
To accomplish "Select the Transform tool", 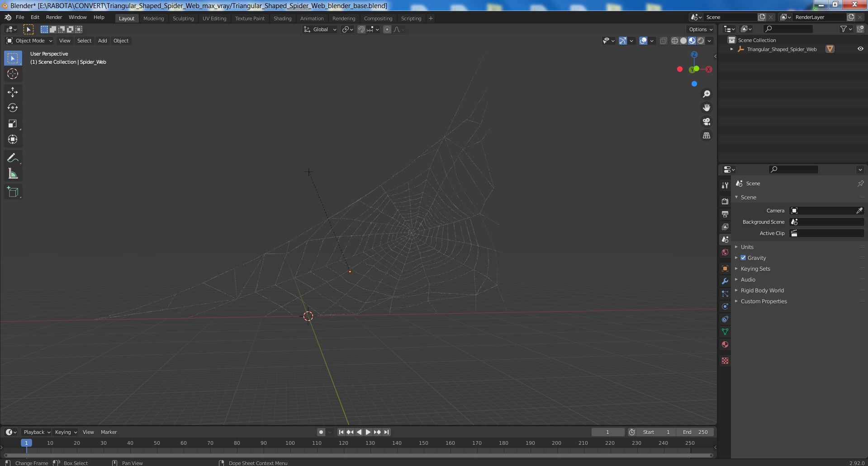I will click(13, 140).
